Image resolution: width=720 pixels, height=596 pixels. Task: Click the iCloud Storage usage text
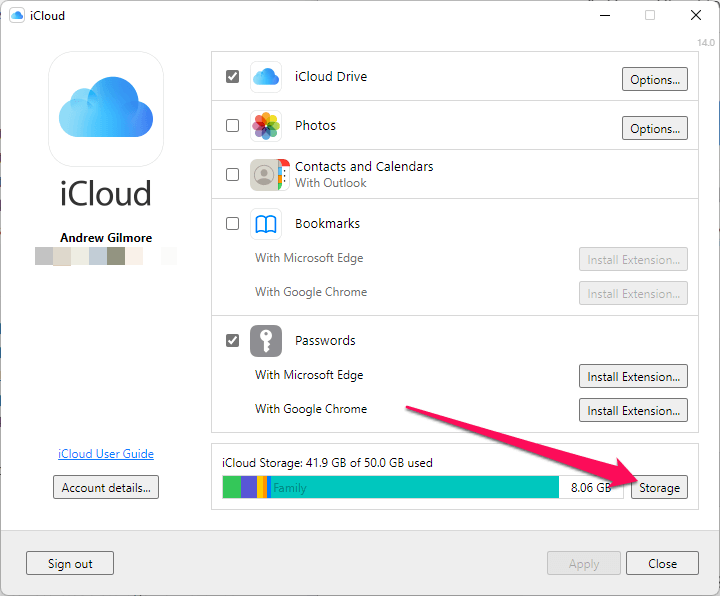coord(327,462)
